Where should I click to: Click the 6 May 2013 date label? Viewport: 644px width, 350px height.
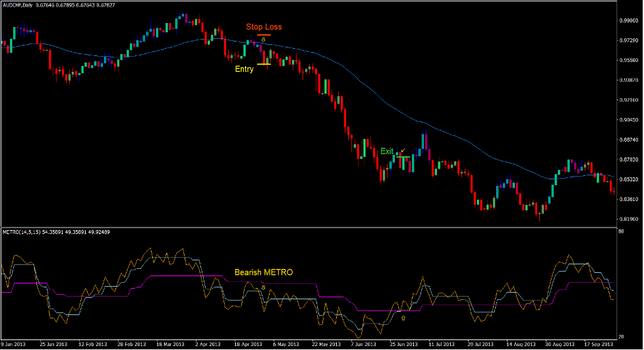click(286, 344)
